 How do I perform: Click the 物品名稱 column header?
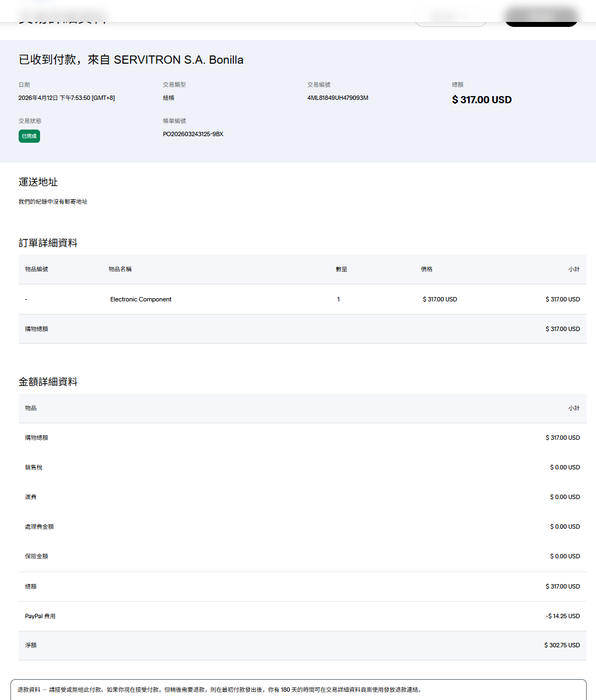[120, 270]
